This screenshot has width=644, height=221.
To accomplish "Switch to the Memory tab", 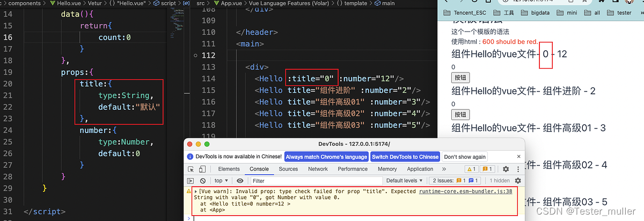I will point(387,169).
